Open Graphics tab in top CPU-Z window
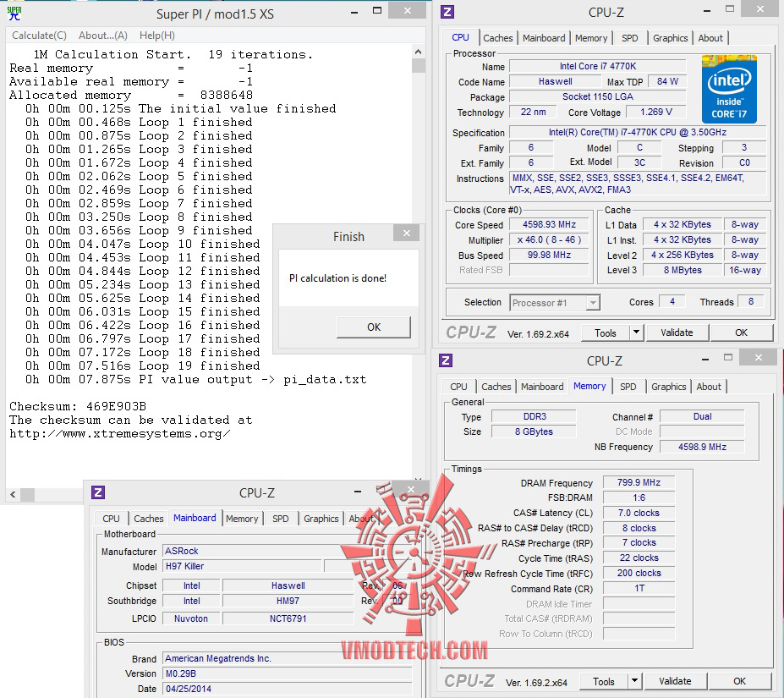This screenshot has width=784, height=698. click(x=670, y=38)
